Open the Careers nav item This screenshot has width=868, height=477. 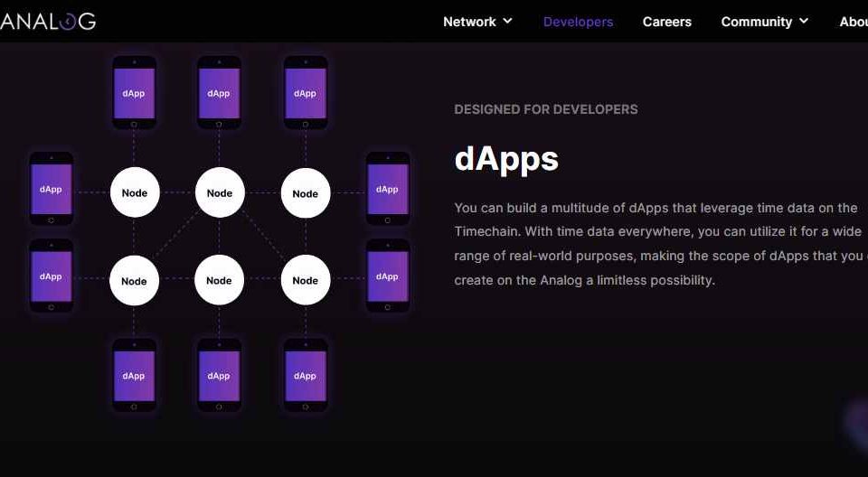(666, 22)
